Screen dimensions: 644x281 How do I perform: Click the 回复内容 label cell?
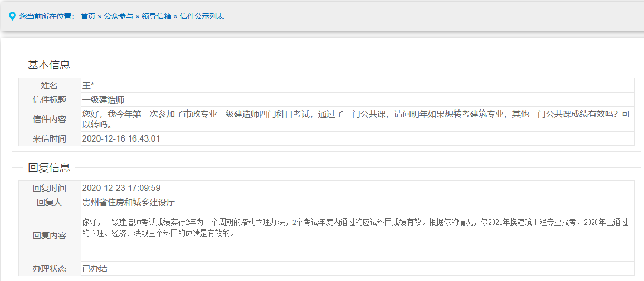(50, 236)
